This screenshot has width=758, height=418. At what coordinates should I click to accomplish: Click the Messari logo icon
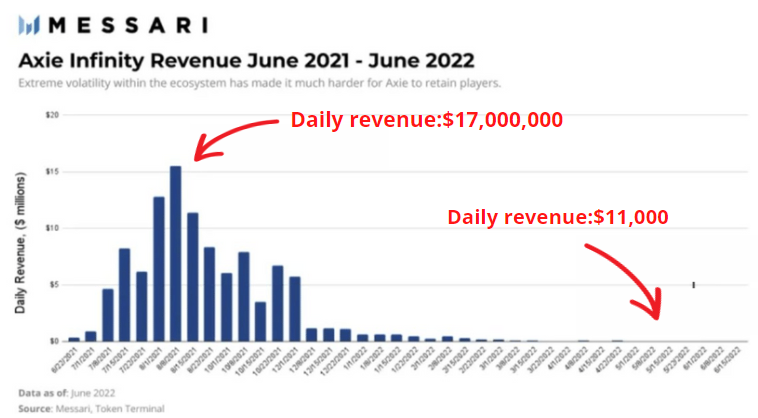coord(29,25)
